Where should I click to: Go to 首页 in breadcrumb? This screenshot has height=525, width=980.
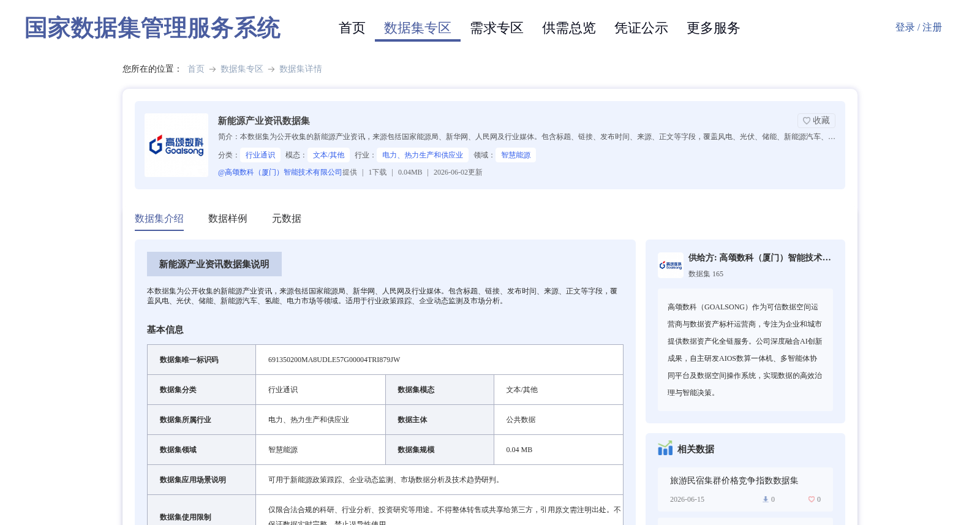point(196,69)
